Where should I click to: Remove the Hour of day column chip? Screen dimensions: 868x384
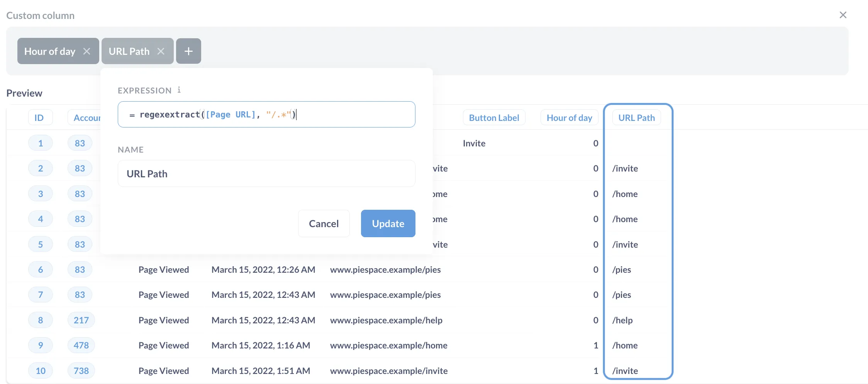pyautogui.click(x=87, y=51)
